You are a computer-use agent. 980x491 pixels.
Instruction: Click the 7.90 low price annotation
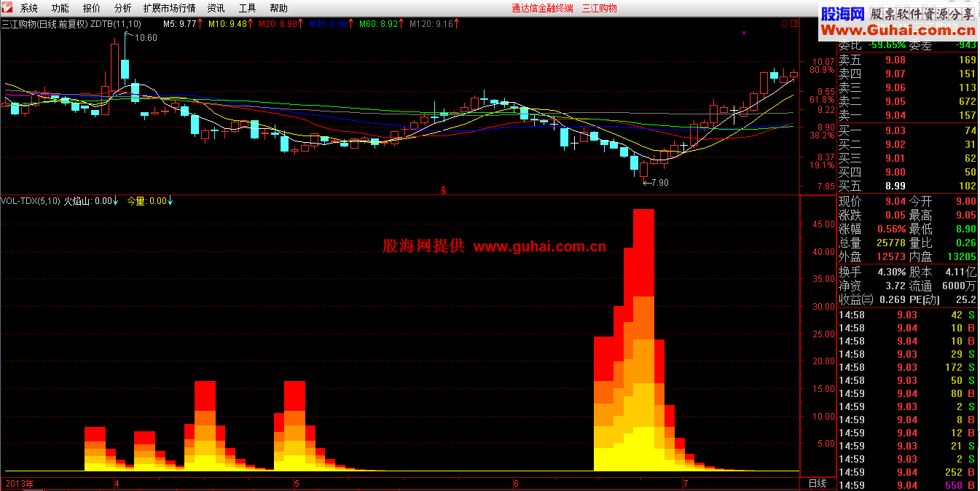pos(659,182)
